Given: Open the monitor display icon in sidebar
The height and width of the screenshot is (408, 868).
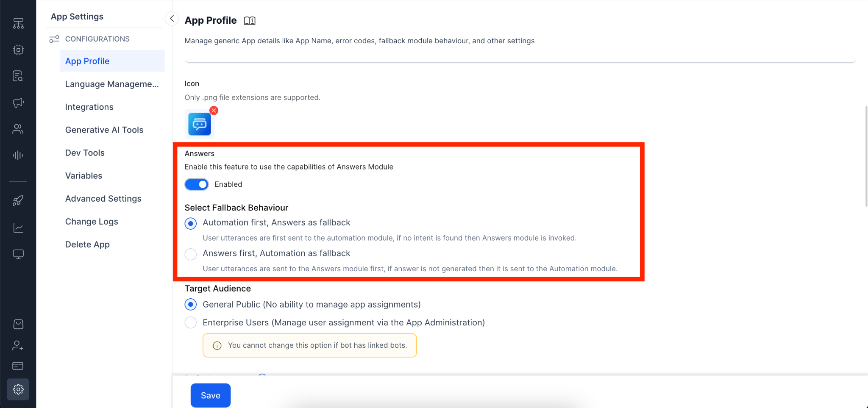Looking at the screenshot, I should tap(18, 254).
